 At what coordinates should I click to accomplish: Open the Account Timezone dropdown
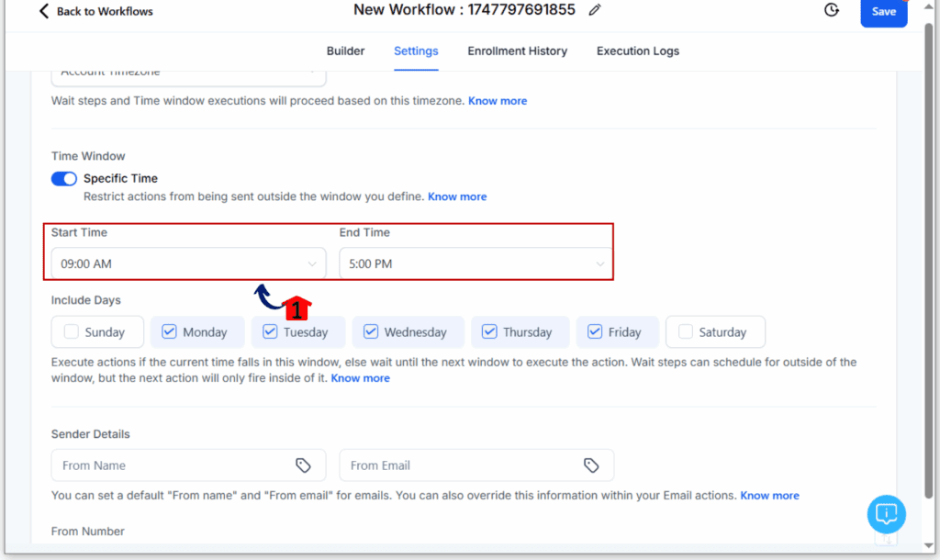(x=188, y=76)
